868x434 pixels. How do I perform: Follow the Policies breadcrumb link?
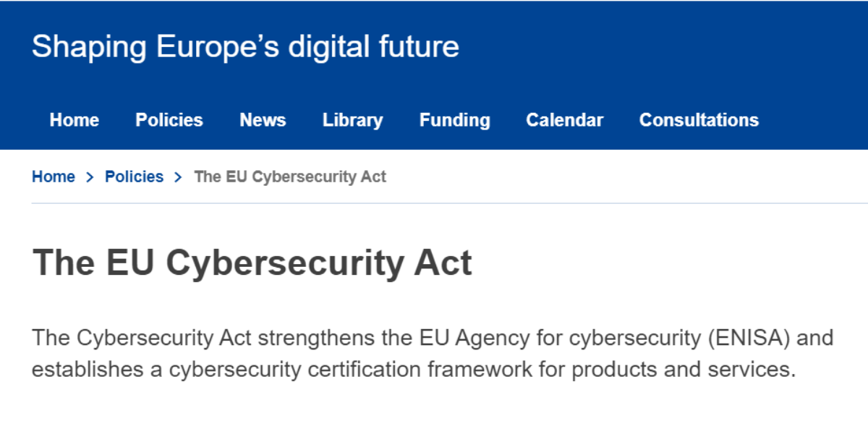[135, 176]
